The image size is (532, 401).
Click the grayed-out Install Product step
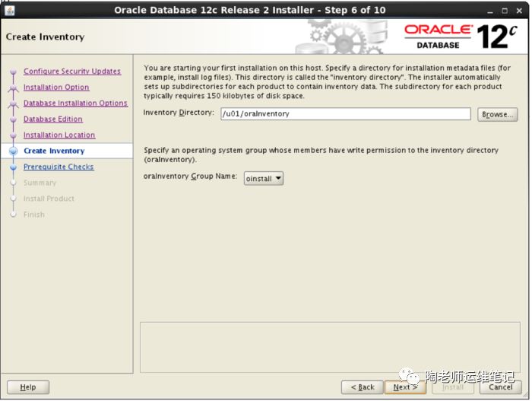pos(49,199)
